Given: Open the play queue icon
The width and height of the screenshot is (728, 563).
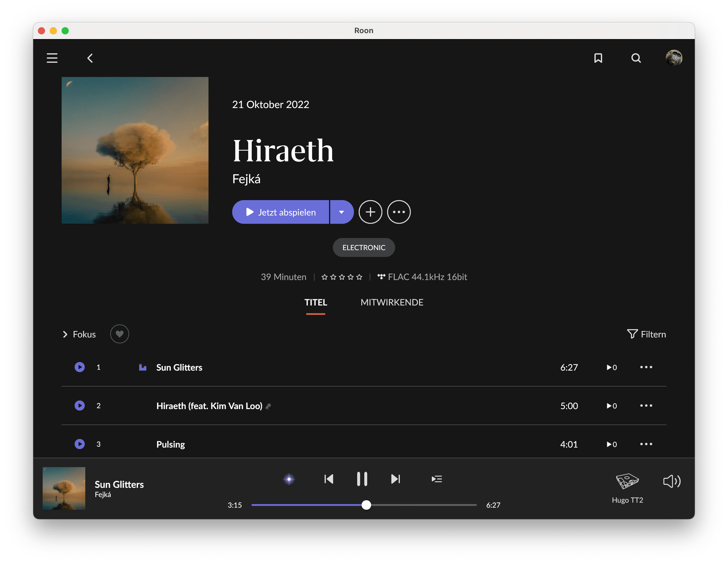Looking at the screenshot, I should 436,479.
